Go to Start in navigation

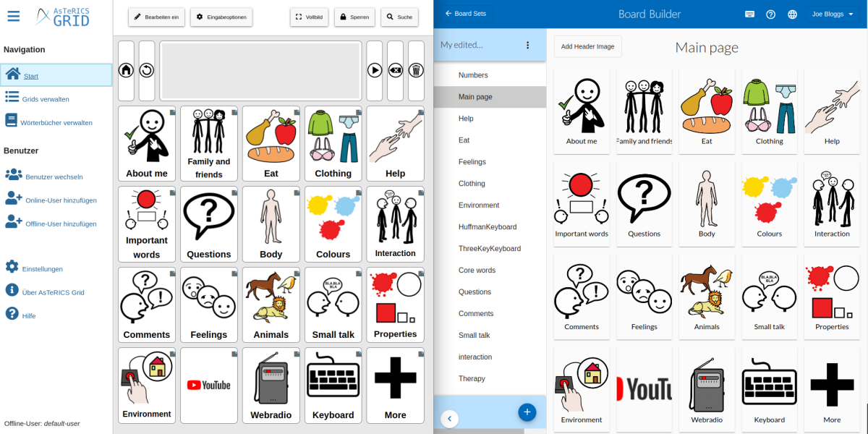[56, 75]
